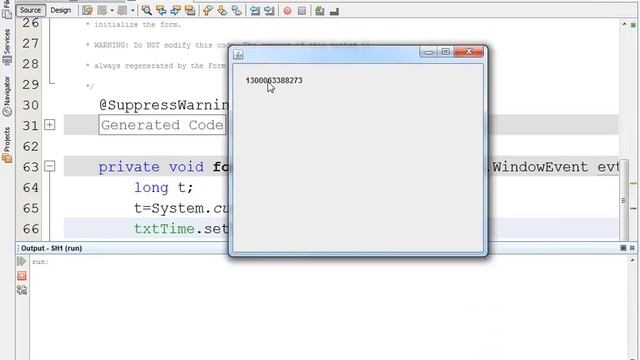Click the editor scrollbar up arrow

[624, 24]
